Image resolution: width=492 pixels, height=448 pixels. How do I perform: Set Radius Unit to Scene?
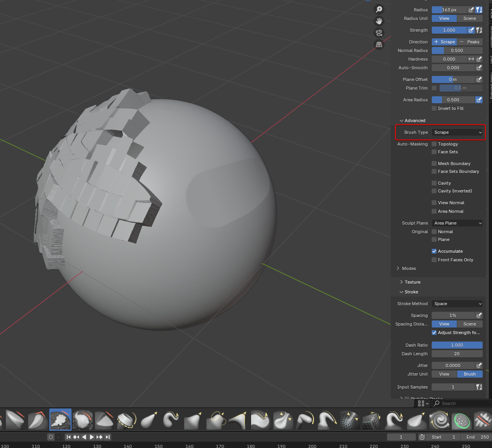tap(470, 18)
